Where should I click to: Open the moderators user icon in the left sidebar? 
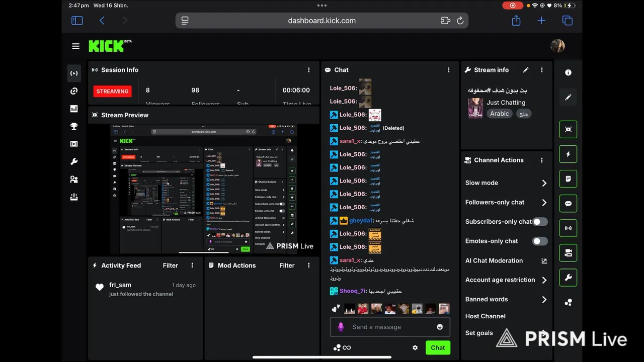74,179
